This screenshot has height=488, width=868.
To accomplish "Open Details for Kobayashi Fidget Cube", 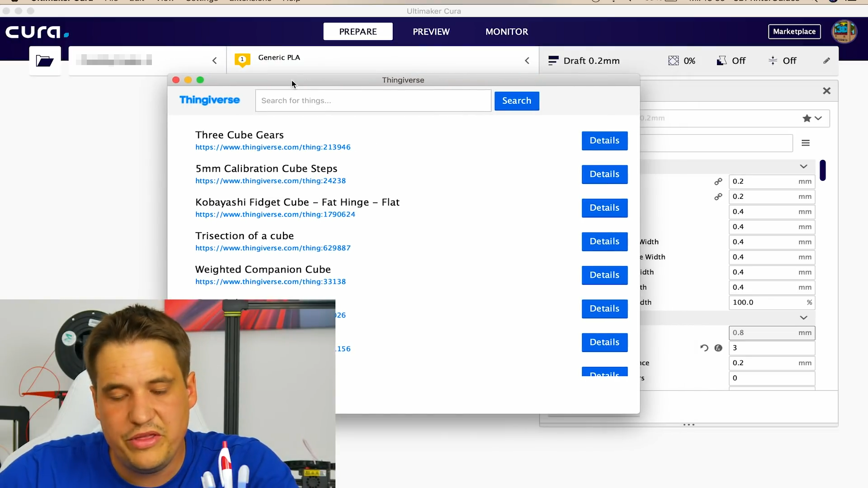I will [604, 208].
